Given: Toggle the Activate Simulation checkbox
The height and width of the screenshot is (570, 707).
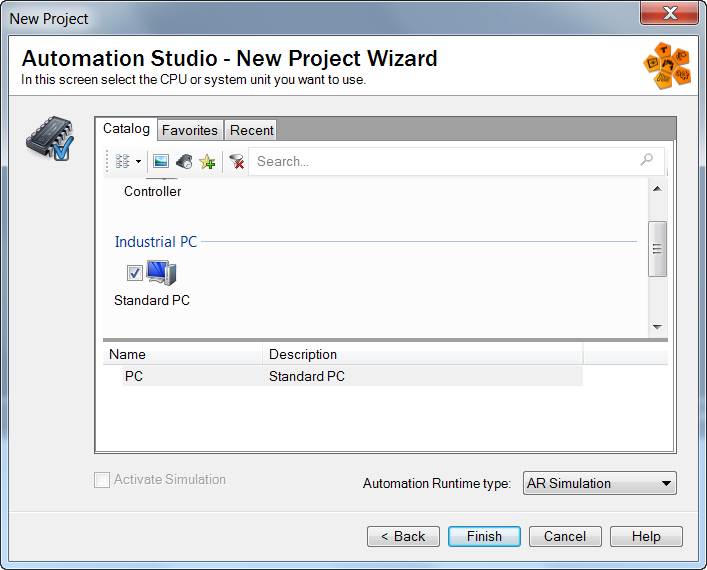Looking at the screenshot, I should pyautogui.click(x=102, y=480).
